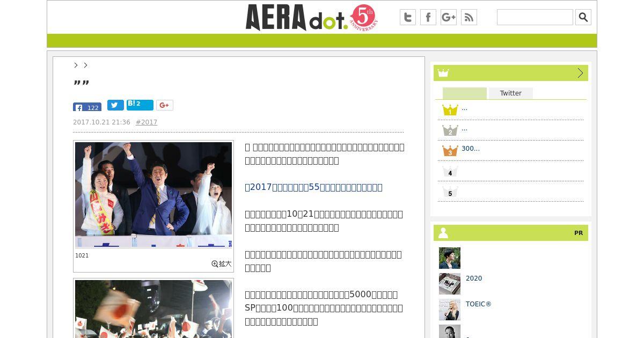Switch to the Twitter ranking tab

tap(511, 93)
